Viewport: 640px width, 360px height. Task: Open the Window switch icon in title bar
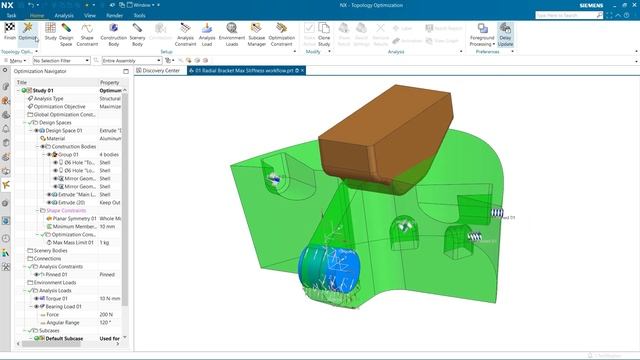pyautogui.click(x=122, y=5)
